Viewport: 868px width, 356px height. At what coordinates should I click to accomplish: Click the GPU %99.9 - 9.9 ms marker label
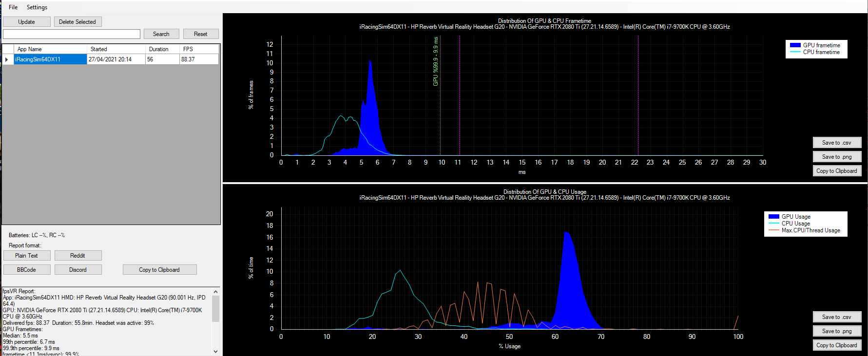[436, 62]
